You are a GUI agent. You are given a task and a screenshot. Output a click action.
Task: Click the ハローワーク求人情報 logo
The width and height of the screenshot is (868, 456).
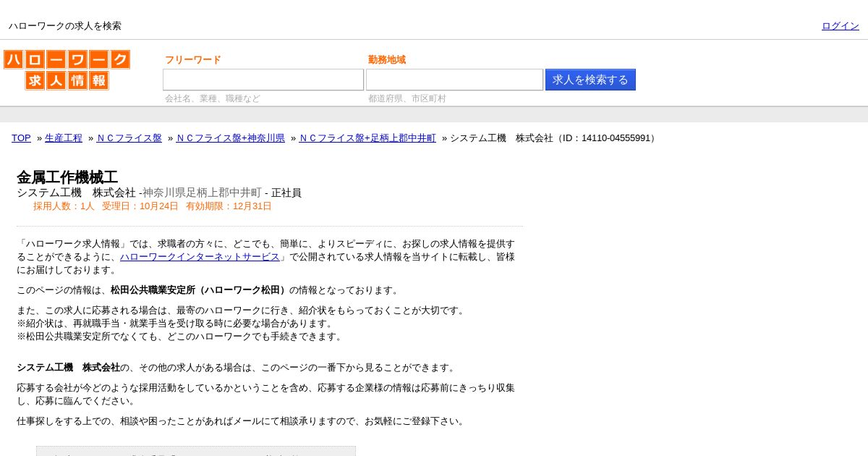[67, 69]
